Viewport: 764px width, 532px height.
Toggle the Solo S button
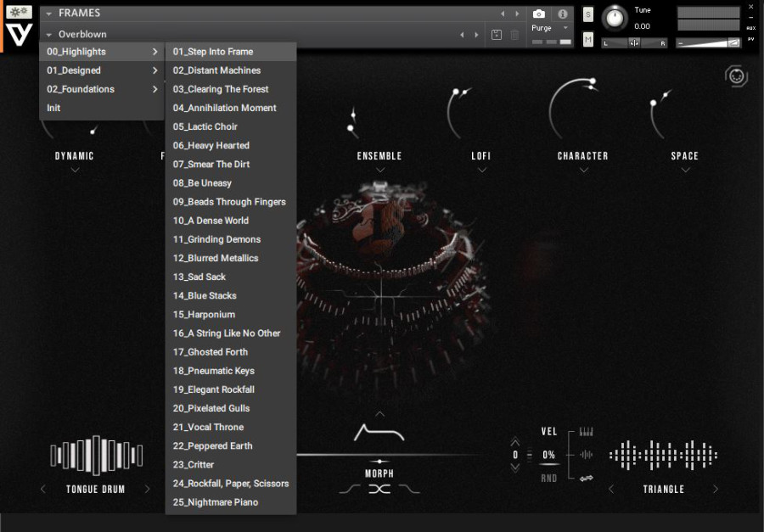tap(588, 14)
